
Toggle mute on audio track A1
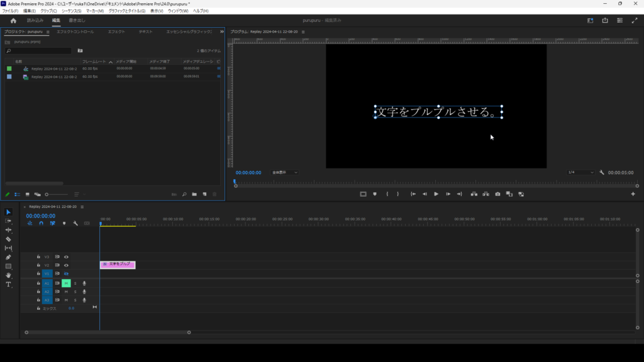point(66,283)
